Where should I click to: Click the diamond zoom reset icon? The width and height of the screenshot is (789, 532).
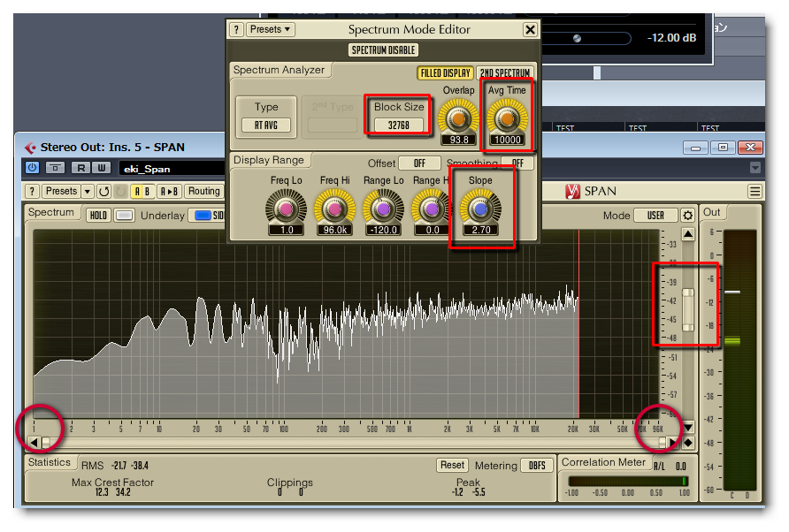point(688,443)
